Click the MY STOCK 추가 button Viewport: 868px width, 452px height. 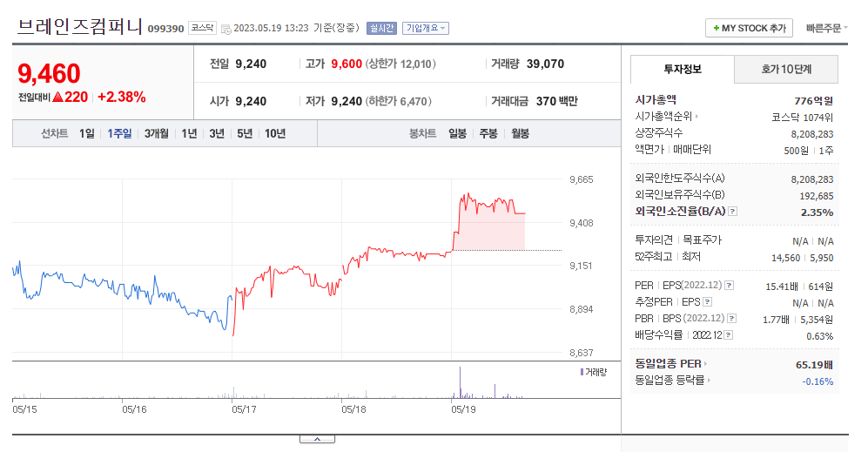[749, 28]
